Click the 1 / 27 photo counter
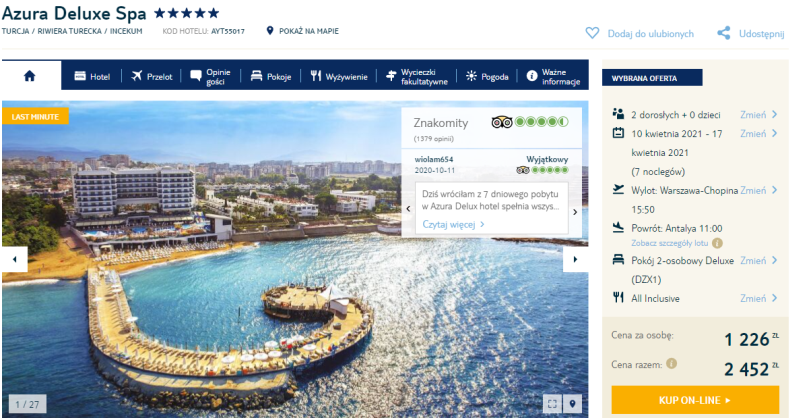790x418 pixels. point(27,404)
